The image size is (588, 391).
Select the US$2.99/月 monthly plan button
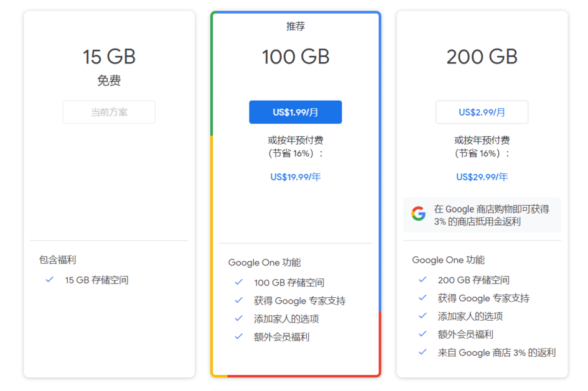[482, 113]
